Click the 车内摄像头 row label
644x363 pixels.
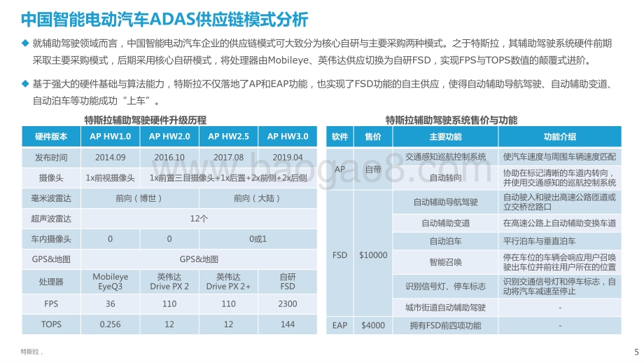pyautogui.click(x=51, y=239)
